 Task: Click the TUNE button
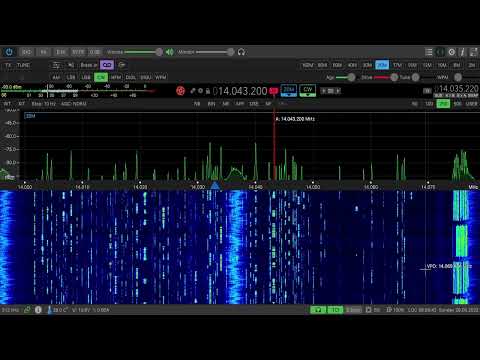[23, 65]
